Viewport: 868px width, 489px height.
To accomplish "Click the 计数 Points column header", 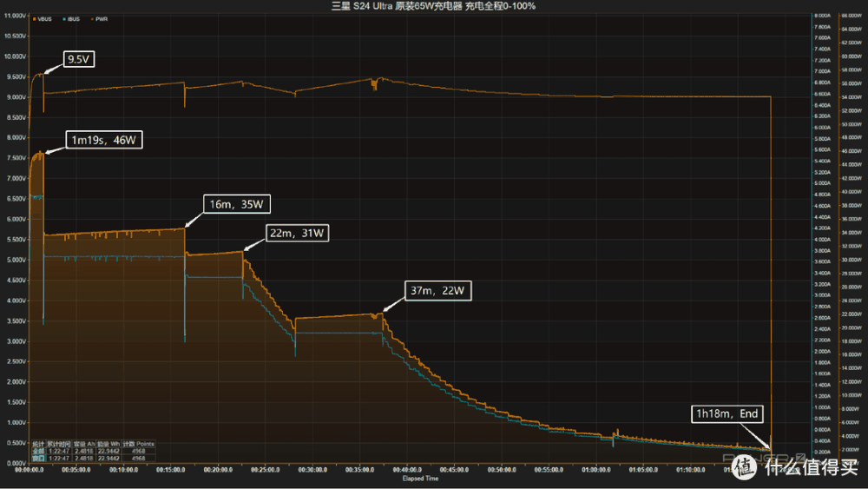I will [x=137, y=444].
